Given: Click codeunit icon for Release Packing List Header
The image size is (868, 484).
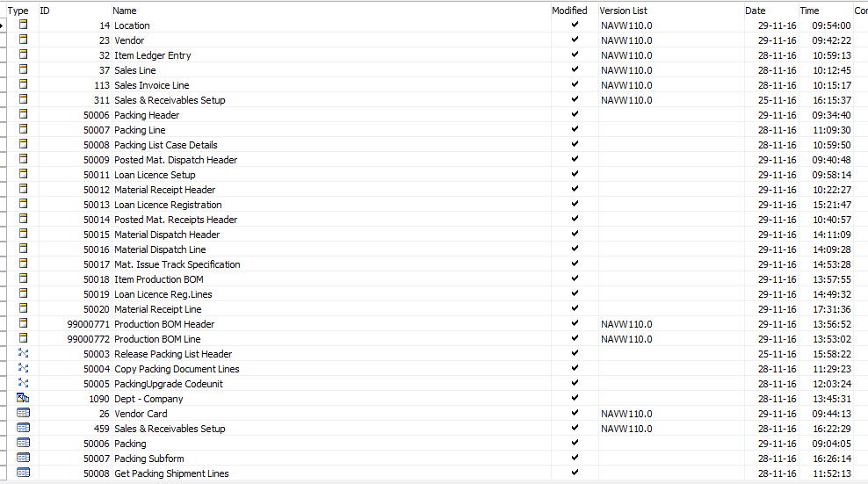Looking at the screenshot, I should (23, 353).
